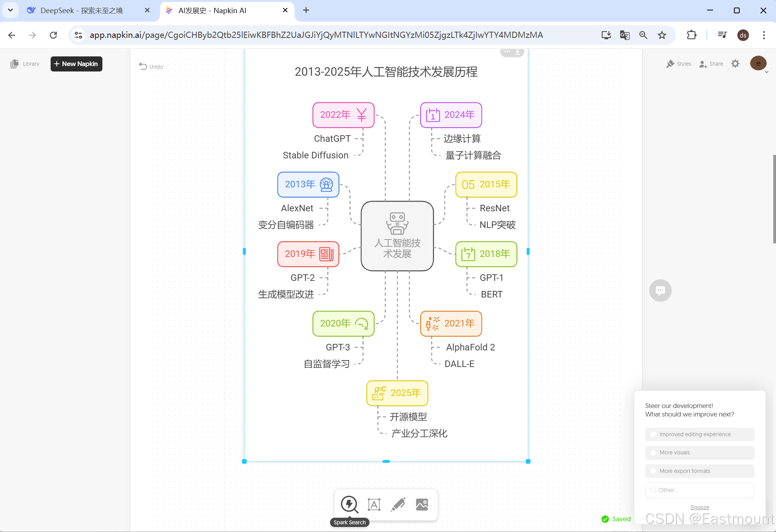Select the text box tool
Viewport: 776px width, 532px height.
(374, 504)
